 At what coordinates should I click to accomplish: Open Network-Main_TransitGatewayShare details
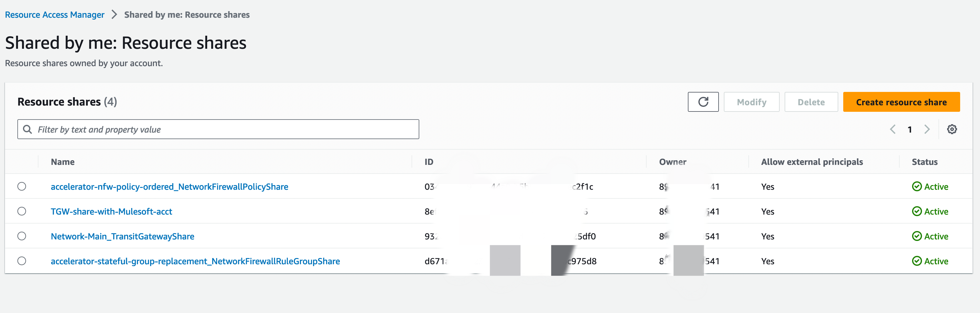pyautogui.click(x=122, y=236)
